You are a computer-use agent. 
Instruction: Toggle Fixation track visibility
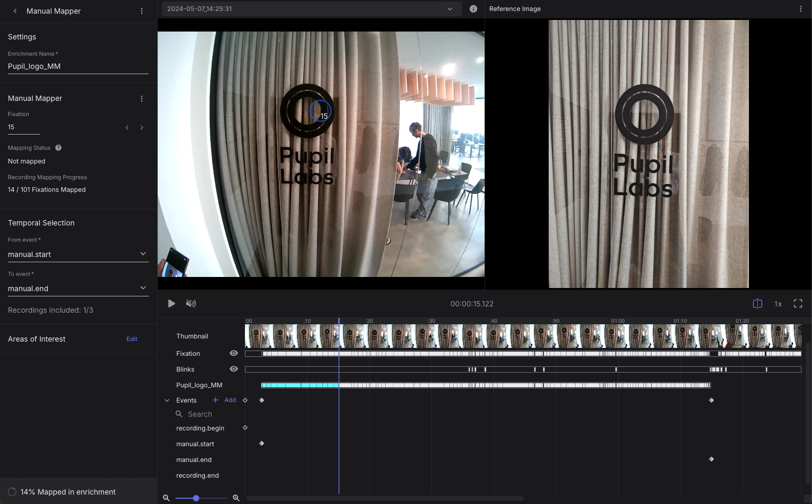pyautogui.click(x=234, y=354)
